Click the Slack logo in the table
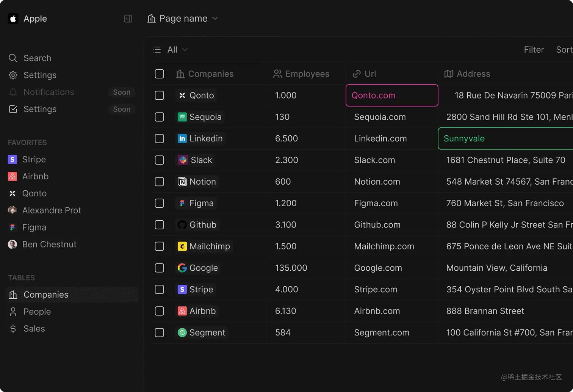Image resolution: width=573 pixels, height=392 pixels. (x=183, y=160)
